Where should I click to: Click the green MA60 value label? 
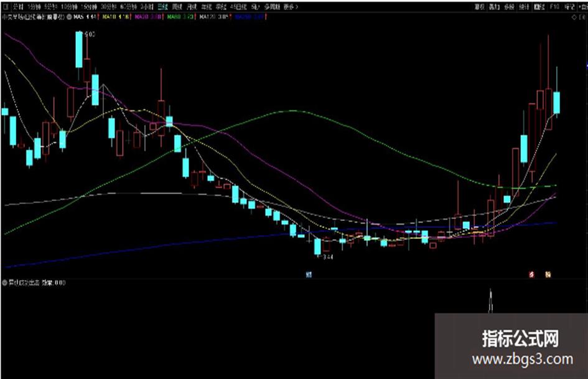pos(180,17)
